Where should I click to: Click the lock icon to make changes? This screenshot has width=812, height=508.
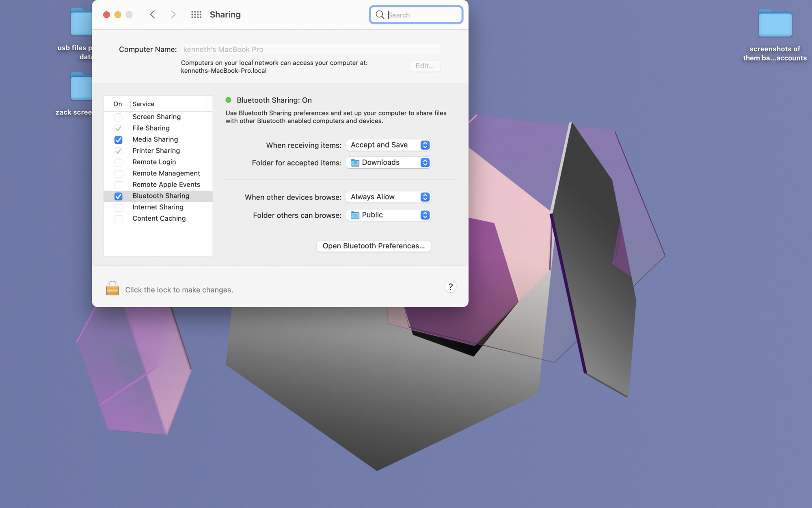[x=112, y=288]
